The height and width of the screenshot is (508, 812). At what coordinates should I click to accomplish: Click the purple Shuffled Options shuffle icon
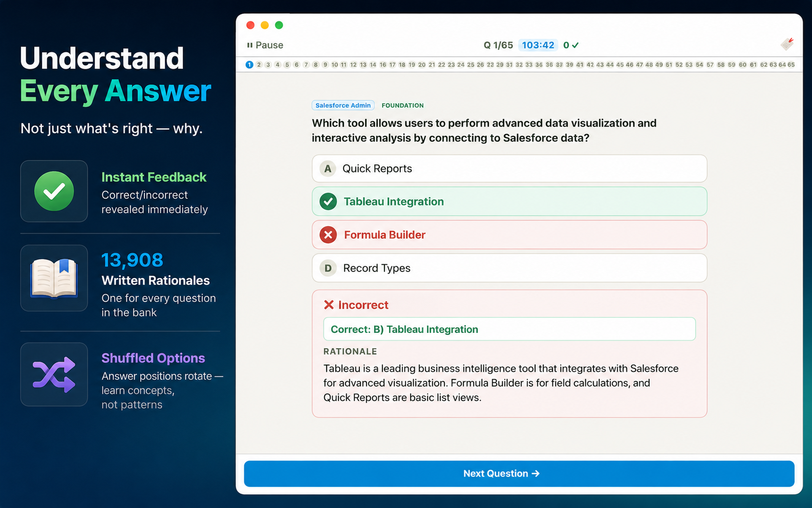point(54,375)
